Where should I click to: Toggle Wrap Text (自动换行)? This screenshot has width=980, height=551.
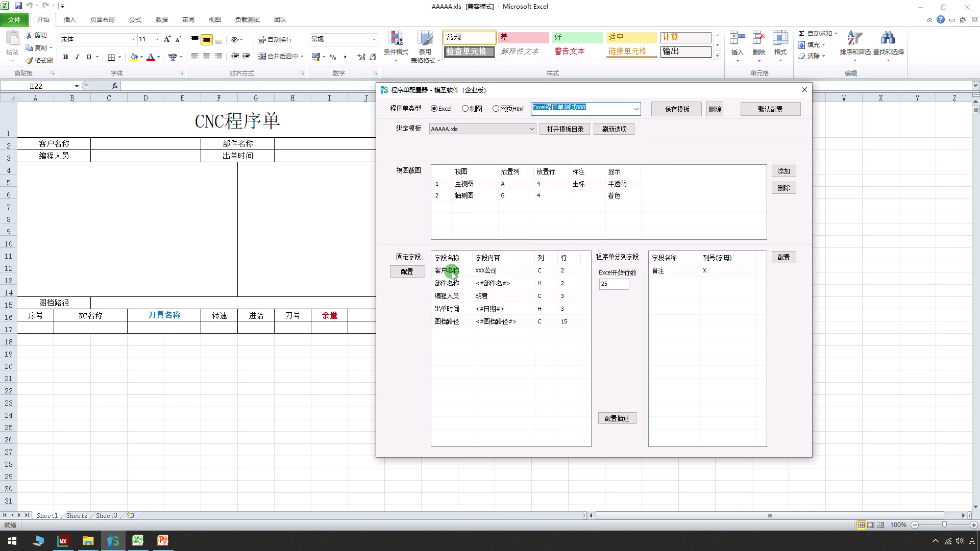coord(275,39)
